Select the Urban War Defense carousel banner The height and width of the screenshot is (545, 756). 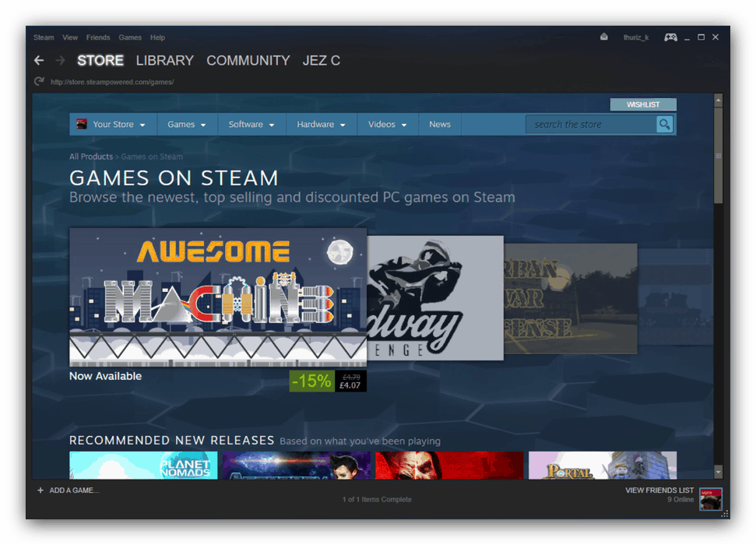[571, 298]
